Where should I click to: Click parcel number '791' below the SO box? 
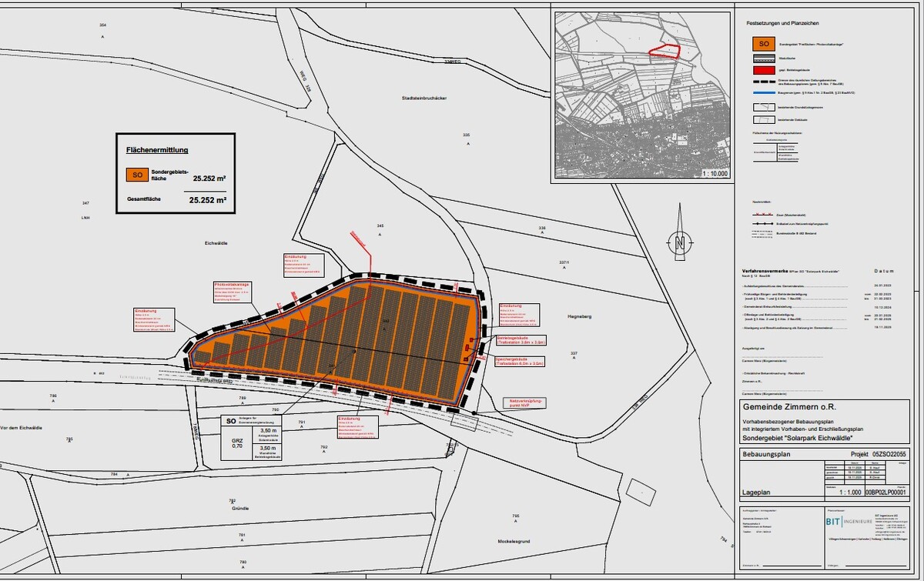(x=302, y=422)
